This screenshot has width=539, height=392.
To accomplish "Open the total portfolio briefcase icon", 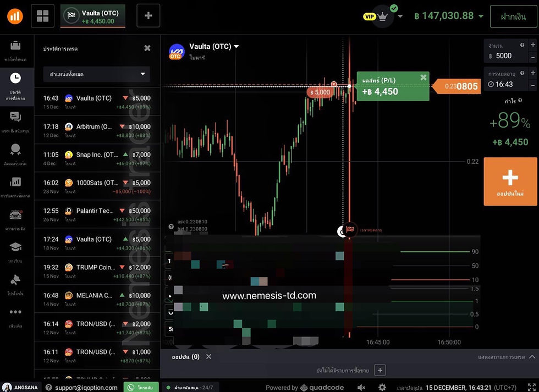I will [x=15, y=45].
